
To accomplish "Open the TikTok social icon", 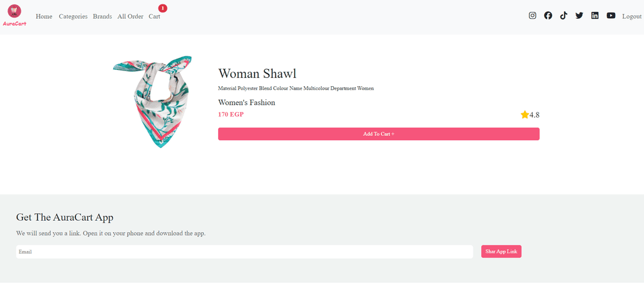I will 563,16.
